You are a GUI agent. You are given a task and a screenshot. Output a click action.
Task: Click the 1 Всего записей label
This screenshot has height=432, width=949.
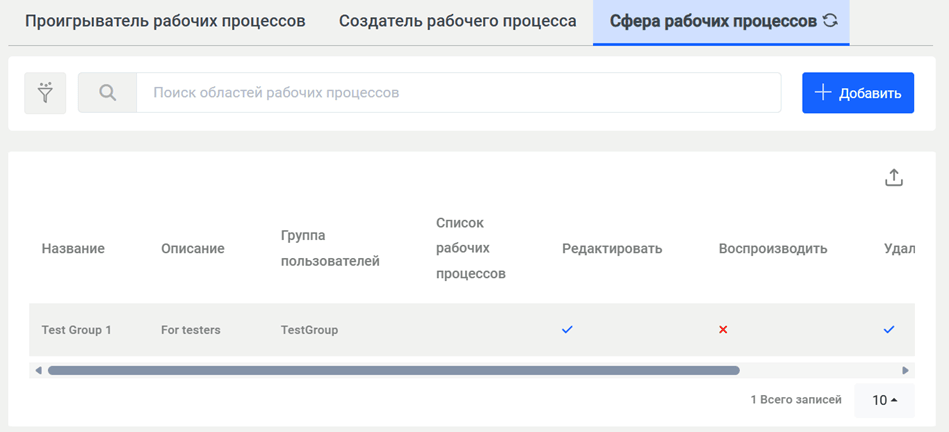point(796,400)
